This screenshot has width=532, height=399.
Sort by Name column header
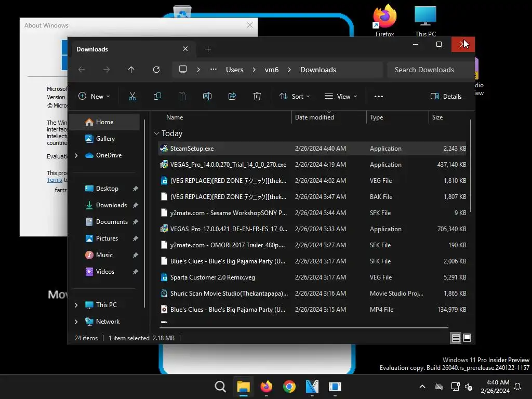point(175,117)
